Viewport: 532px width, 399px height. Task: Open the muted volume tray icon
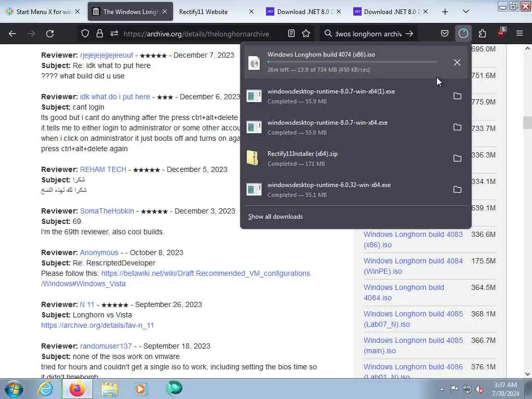(x=480, y=389)
